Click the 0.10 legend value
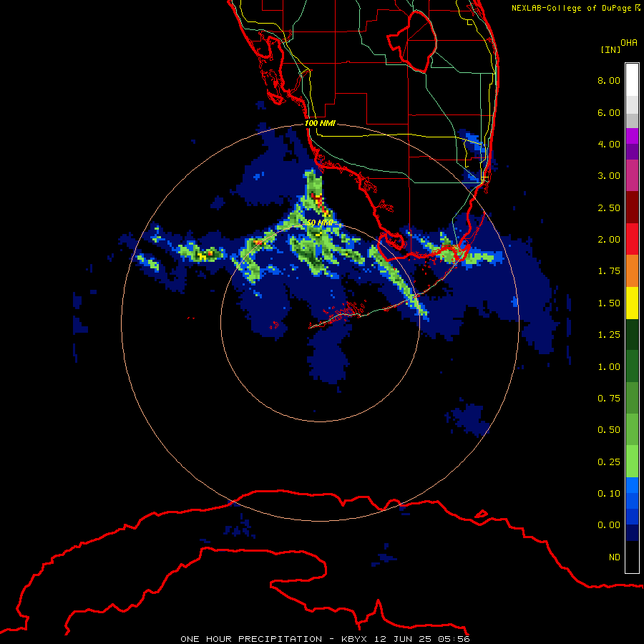The width and height of the screenshot is (644, 644). (x=609, y=494)
